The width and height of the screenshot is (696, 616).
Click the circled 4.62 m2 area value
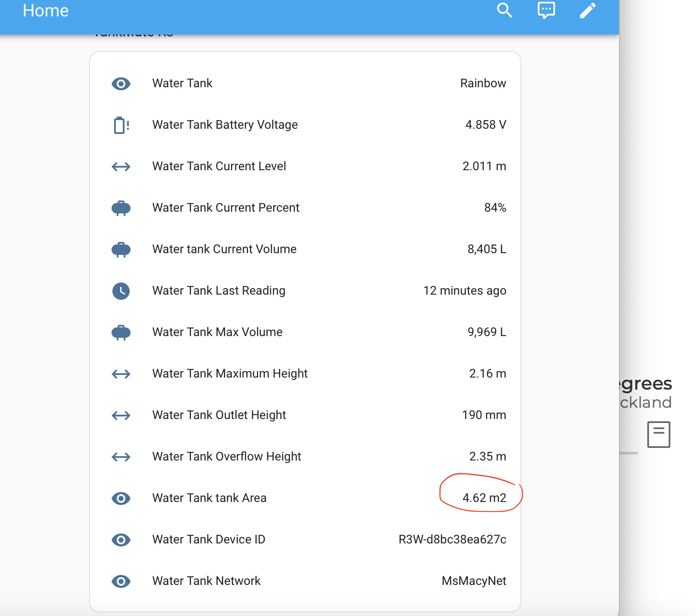(485, 497)
